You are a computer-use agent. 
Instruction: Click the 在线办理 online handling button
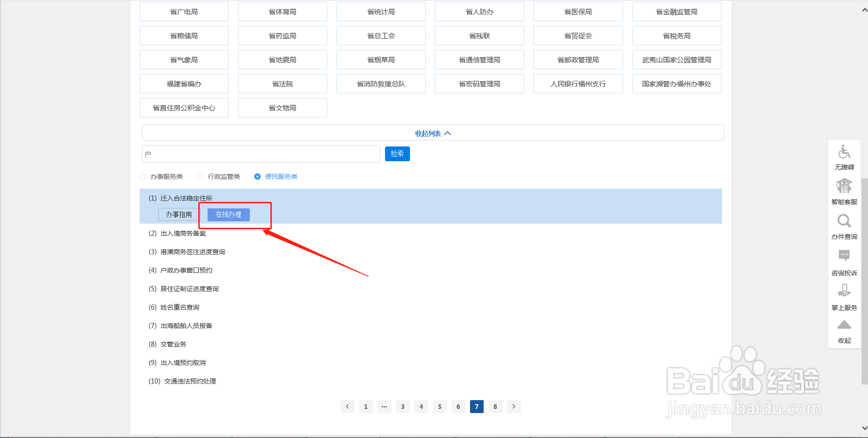pos(228,214)
